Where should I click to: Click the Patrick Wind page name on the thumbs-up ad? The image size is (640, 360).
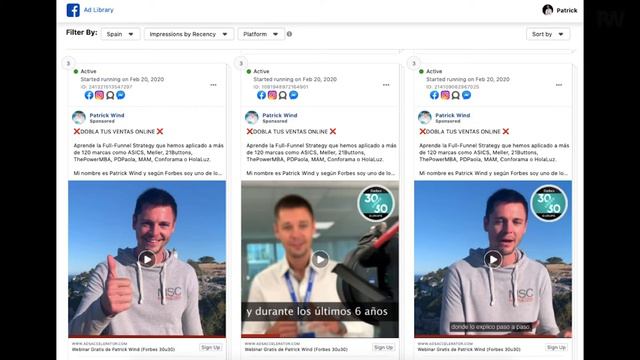pos(107,115)
